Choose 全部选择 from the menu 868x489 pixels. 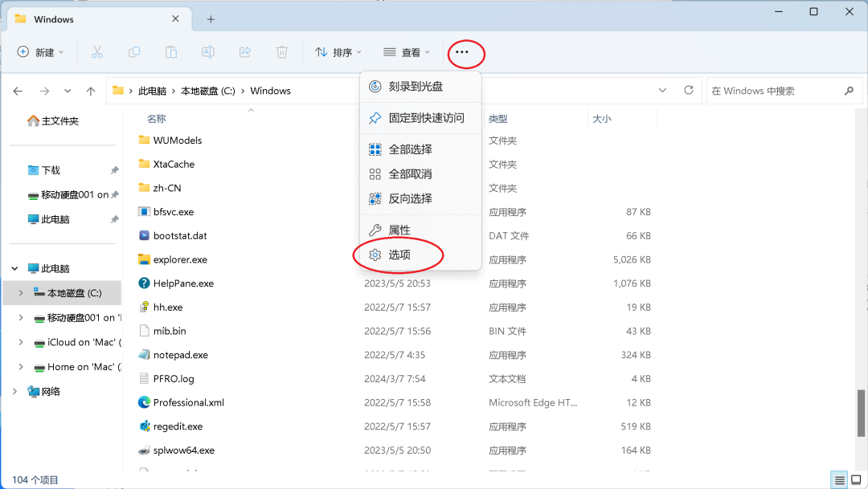[420, 149]
